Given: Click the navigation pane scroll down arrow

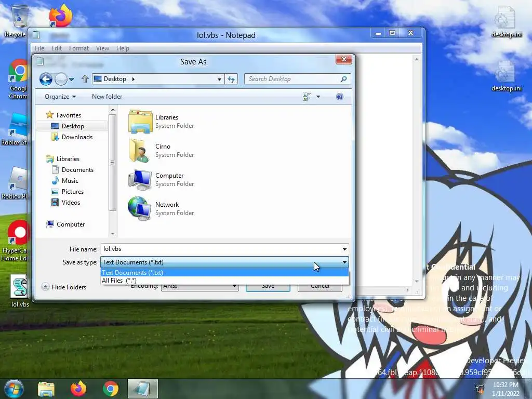Looking at the screenshot, I should point(113,234).
